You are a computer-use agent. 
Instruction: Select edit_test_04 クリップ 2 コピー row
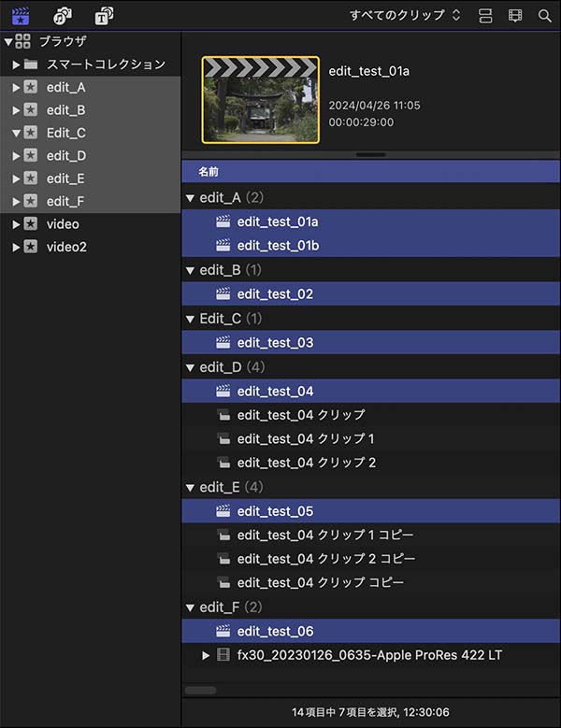(370, 559)
